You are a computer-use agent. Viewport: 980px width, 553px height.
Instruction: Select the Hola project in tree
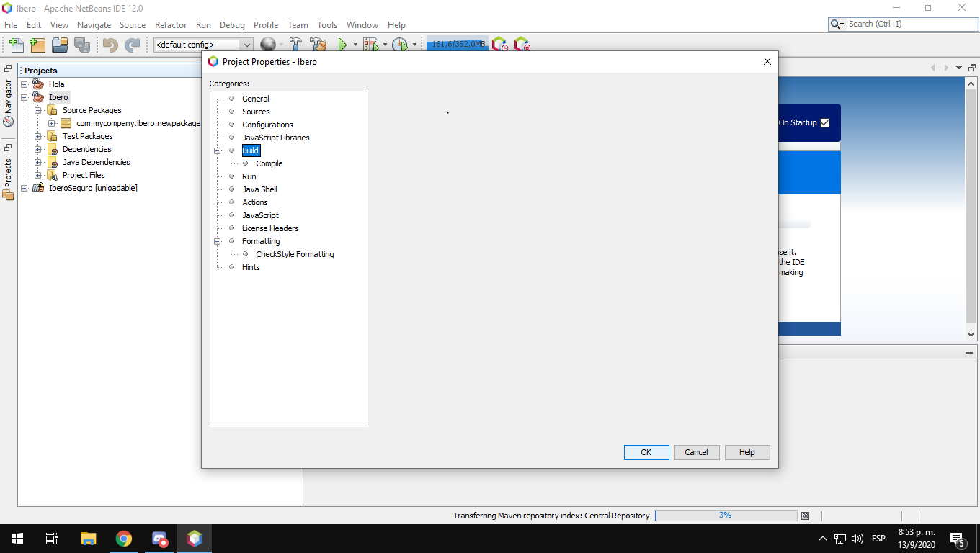(56, 84)
